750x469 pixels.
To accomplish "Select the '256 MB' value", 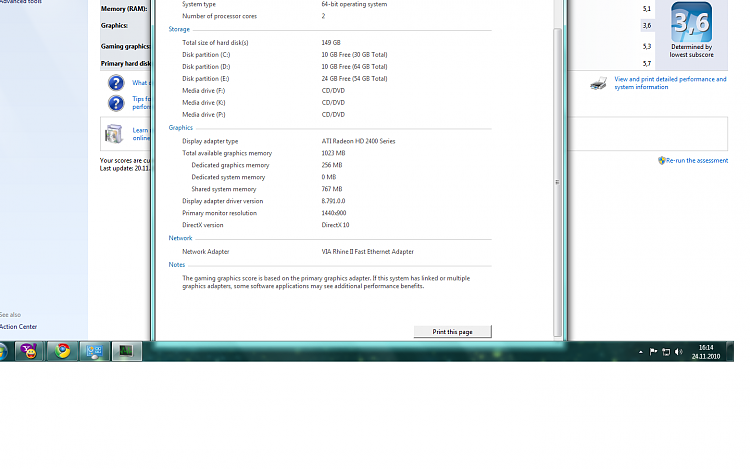I will (332, 165).
